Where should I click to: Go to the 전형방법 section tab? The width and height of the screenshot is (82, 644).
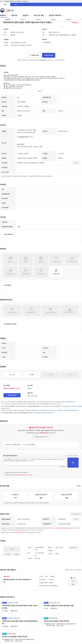tap(68, 20)
